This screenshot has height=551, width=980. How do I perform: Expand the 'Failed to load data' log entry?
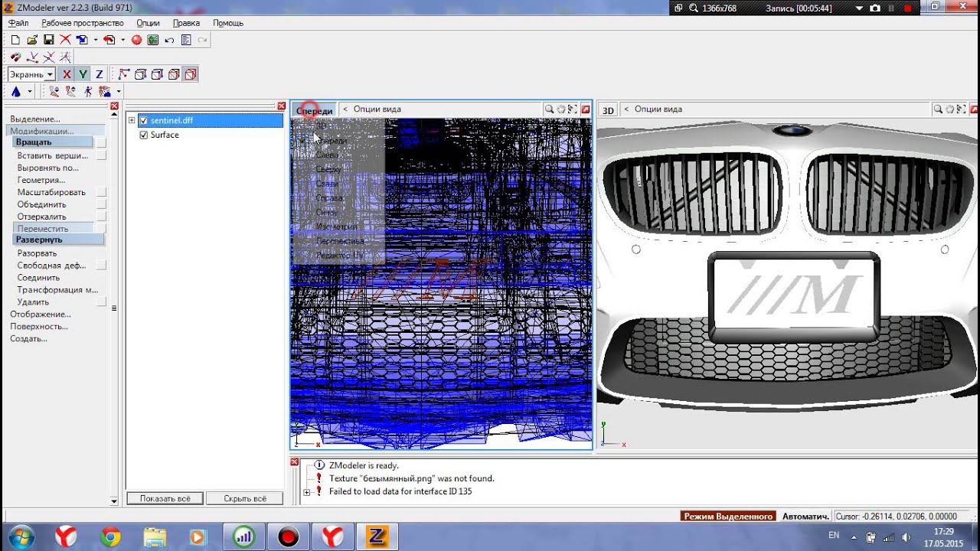[307, 492]
